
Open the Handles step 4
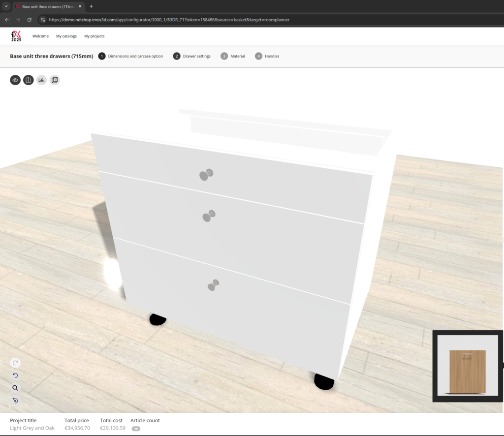(x=267, y=56)
